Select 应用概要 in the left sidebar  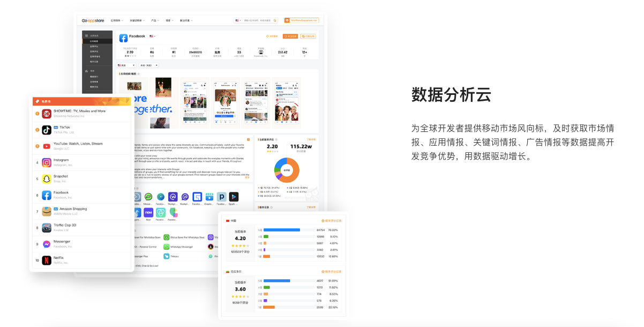pyautogui.click(x=94, y=41)
